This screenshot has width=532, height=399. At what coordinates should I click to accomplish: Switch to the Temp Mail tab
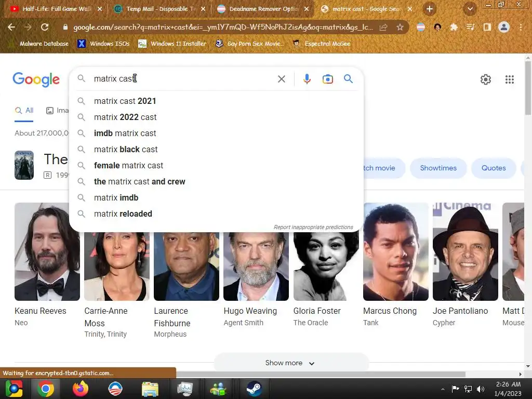coord(160,9)
